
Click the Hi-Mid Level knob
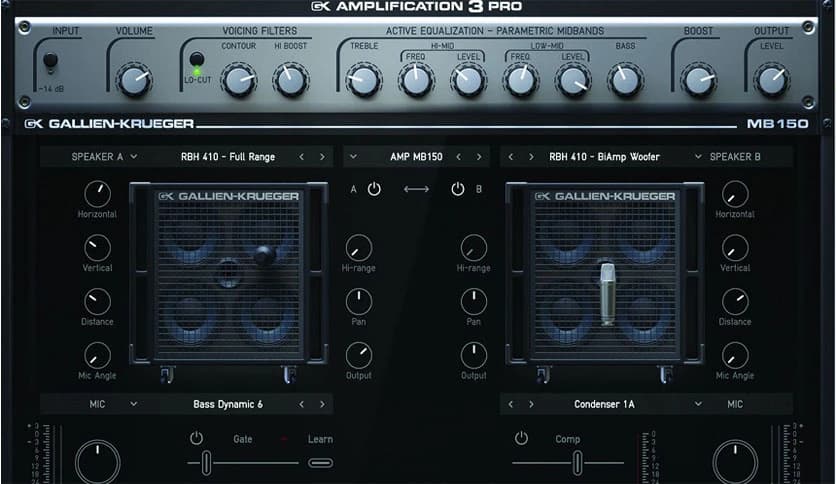tap(468, 80)
